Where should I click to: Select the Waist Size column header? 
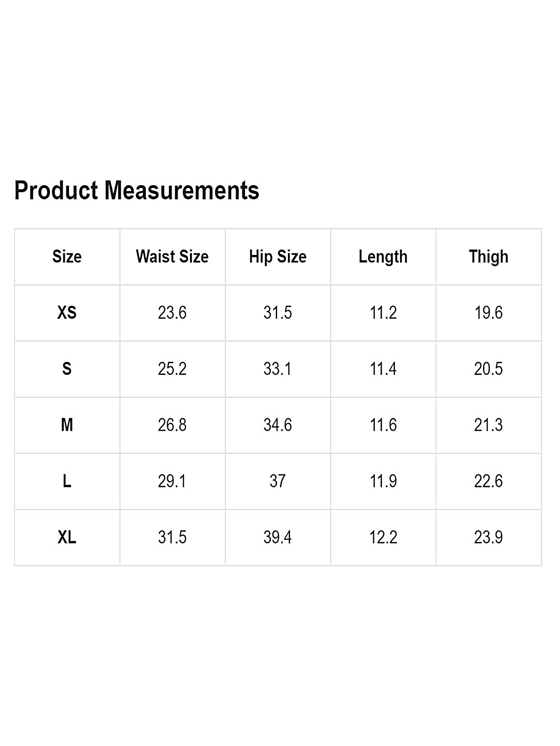click(x=172, y=256)
